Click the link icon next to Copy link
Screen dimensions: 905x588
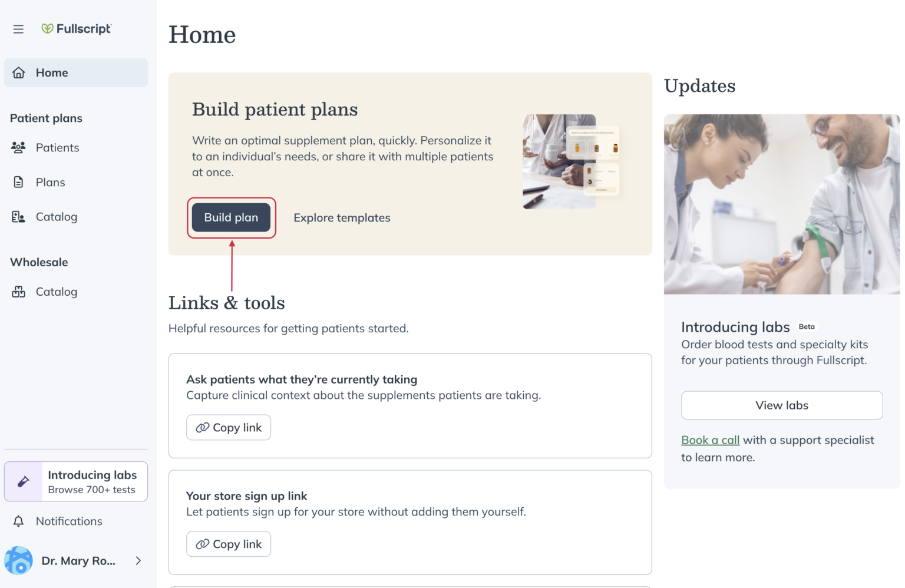(x=202, y=427)
